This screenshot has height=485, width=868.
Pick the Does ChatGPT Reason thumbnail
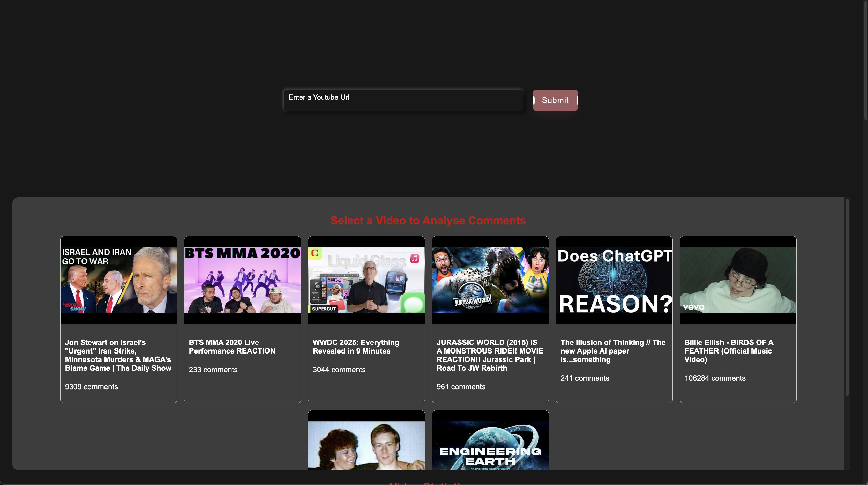pyautogui.click(x=614, y=280)
